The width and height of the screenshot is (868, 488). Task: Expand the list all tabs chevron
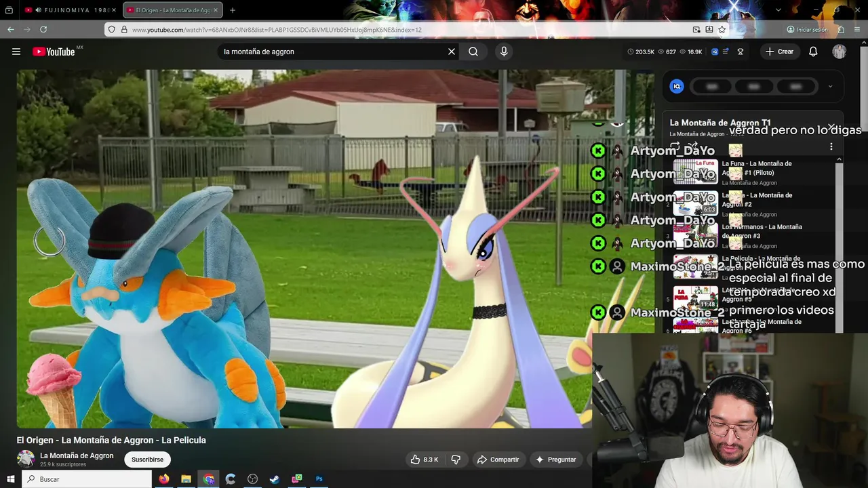(778, 10)
